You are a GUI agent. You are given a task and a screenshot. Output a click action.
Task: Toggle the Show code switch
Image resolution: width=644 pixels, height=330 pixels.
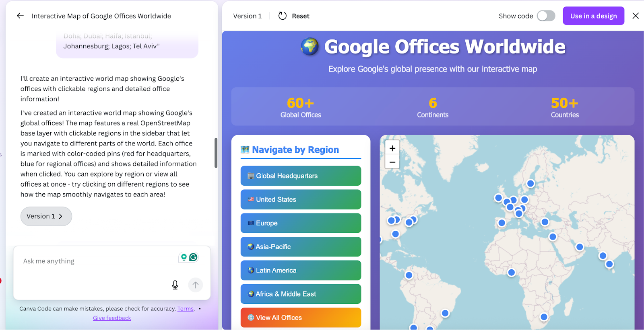(546, 16)
